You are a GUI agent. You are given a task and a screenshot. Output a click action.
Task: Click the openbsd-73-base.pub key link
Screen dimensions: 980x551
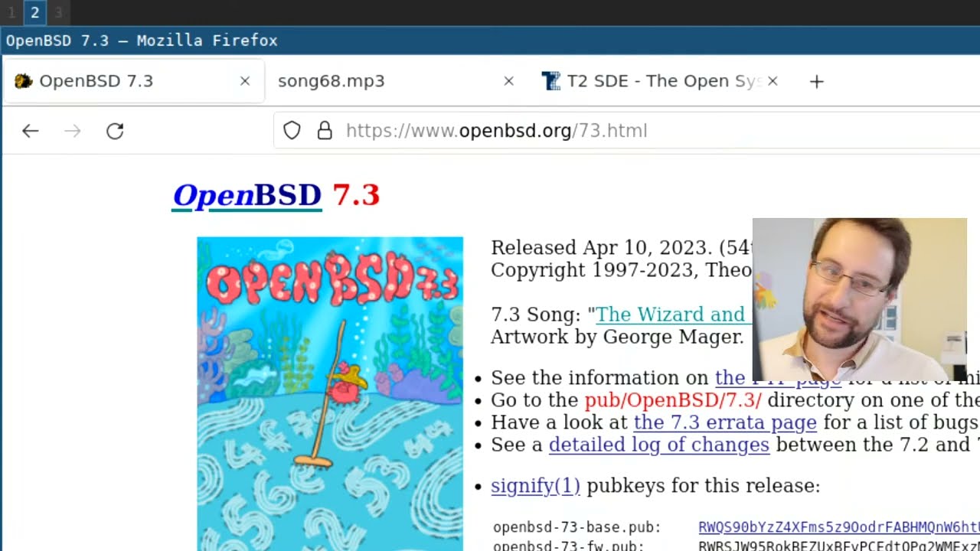(838, 527)
